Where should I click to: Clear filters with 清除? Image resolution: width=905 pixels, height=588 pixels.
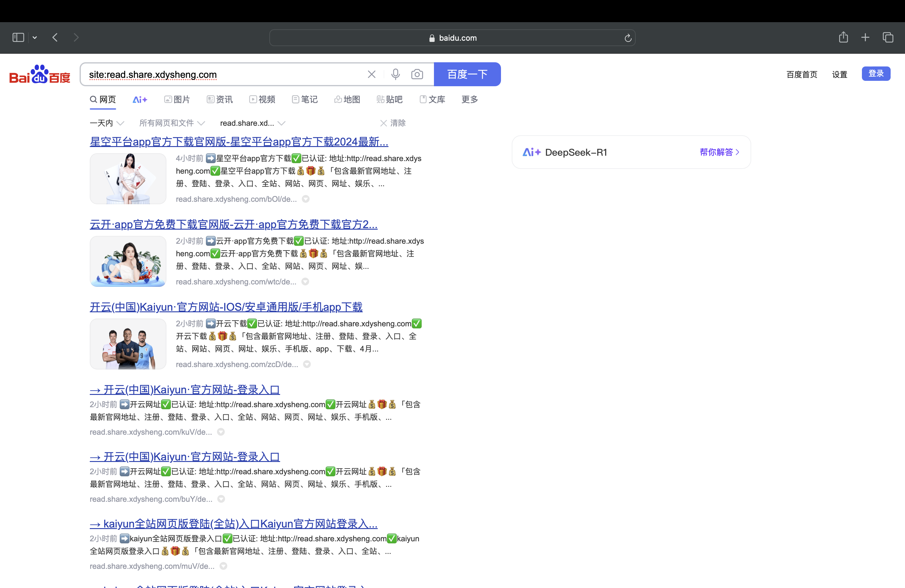[393, 123]
